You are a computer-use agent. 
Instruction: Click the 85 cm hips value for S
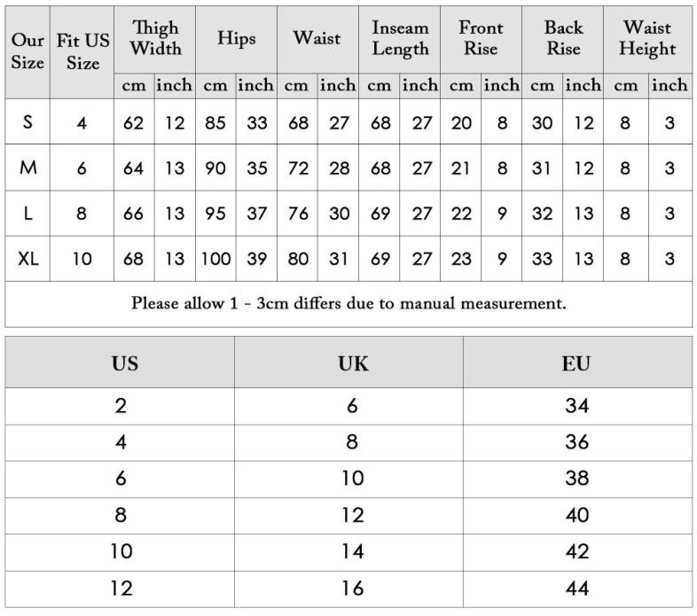215,122
